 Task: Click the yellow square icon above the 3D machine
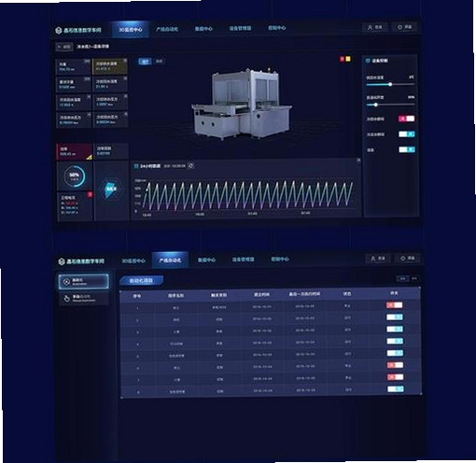348,59
